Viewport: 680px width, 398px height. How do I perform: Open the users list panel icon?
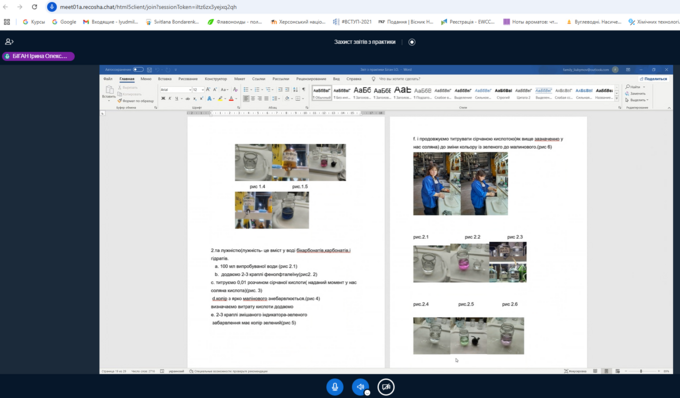9,42
